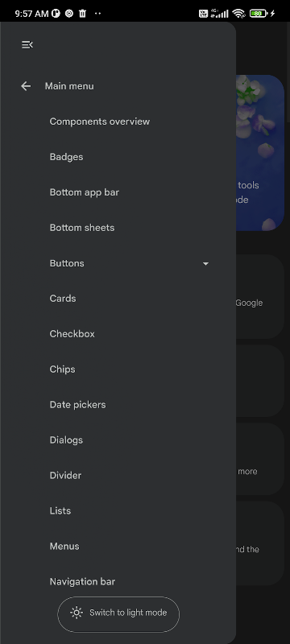The height and width of the screenshot is (644, 290).
Task: Collapse the navigation drawer via menu-close icon
Action: click(x=27, y=45)
